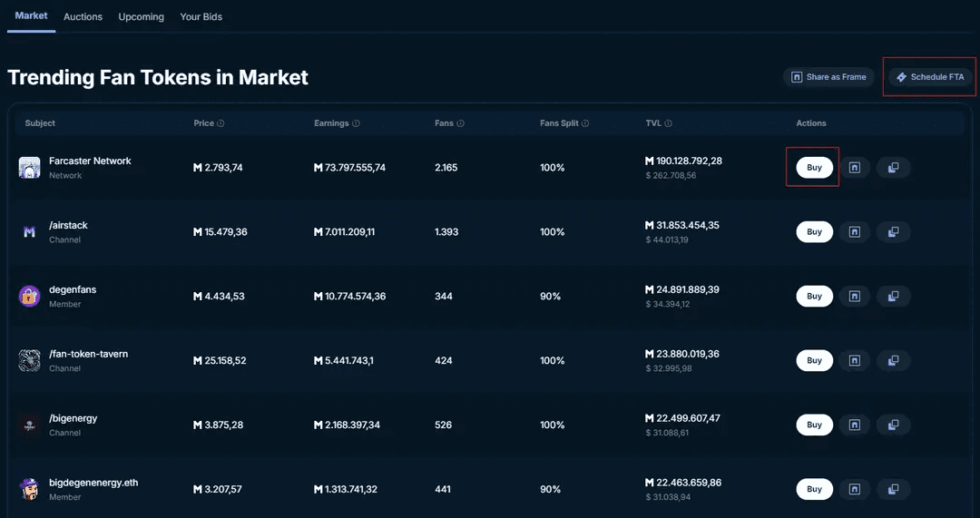
Task: Select the Farcaster Network subject name
Action: click(90, 161)
